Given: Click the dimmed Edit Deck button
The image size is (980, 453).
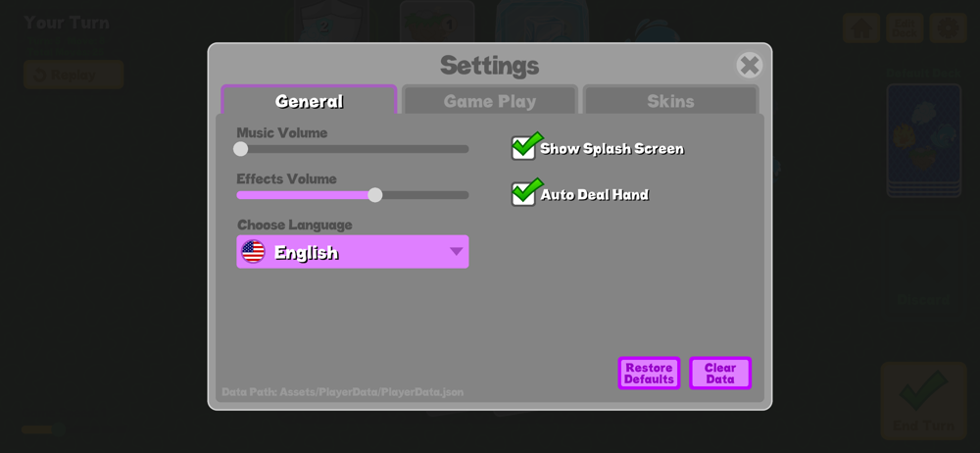Looking at the screenshot, I should (905, 28).
